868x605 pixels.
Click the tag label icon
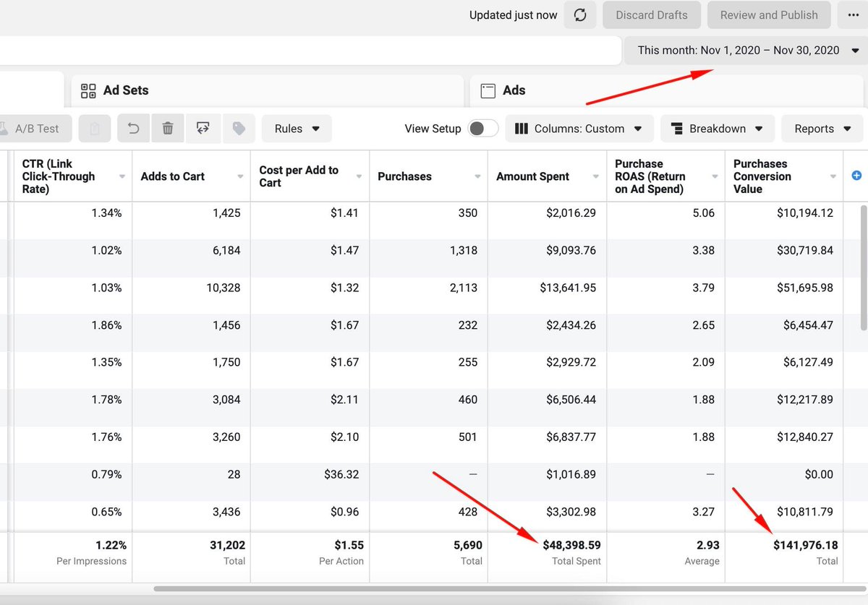tap(239, 129)
